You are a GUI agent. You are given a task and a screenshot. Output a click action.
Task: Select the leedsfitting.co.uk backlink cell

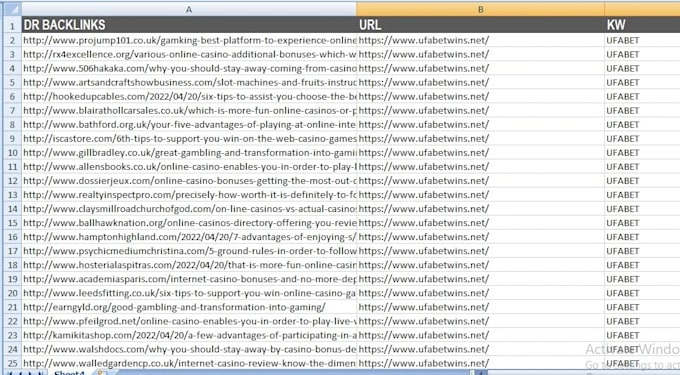click(189, 293)
